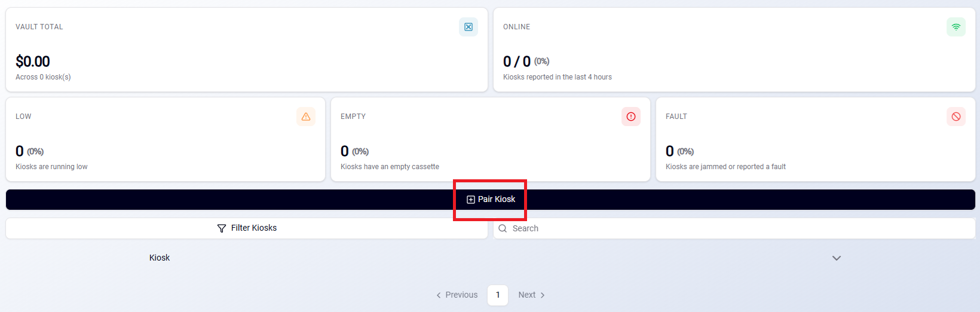Click the Kiosk column header
This screenshot has height=312, width=980.
(x=160, y=258)
